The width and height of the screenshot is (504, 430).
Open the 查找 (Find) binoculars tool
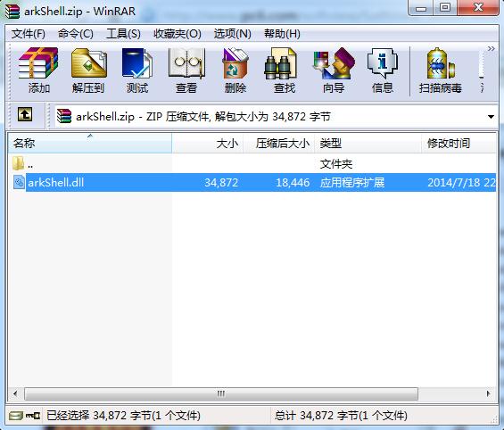click(285, 70)
